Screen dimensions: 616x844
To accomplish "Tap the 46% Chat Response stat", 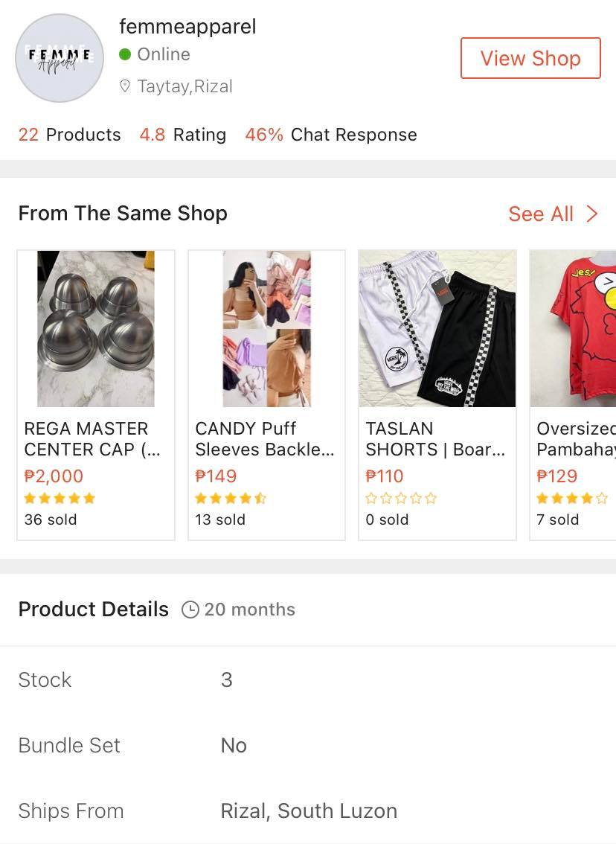I will [331, 135].
